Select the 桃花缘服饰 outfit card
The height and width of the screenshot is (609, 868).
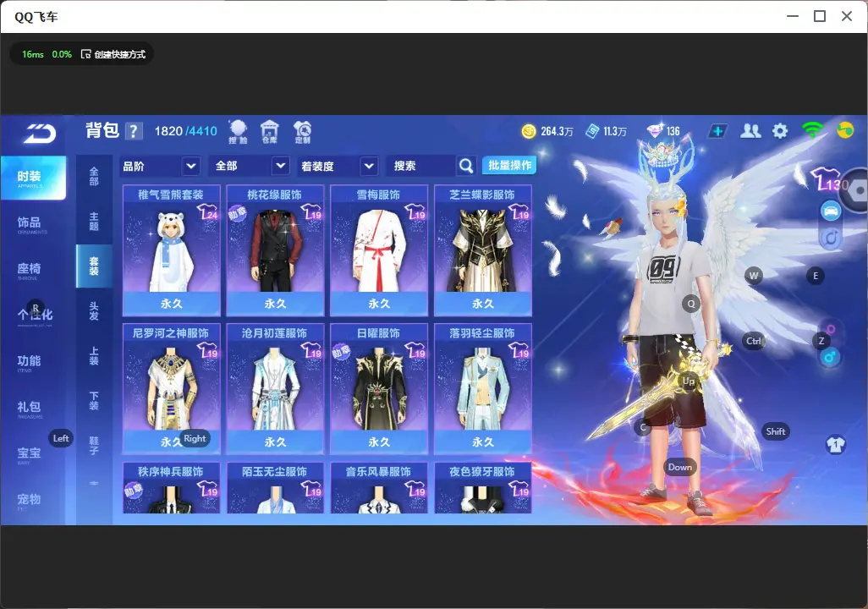click(x=275, y=250)
